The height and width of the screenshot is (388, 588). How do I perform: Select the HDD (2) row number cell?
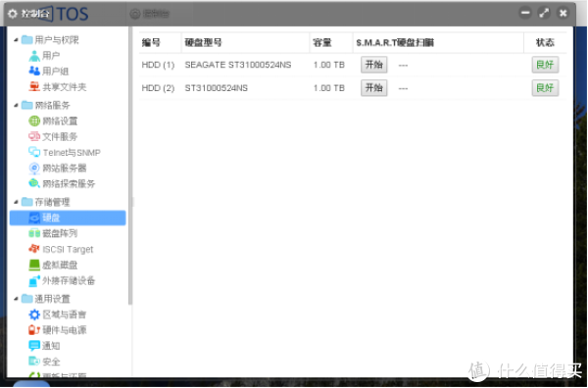[x=158, y=88]
